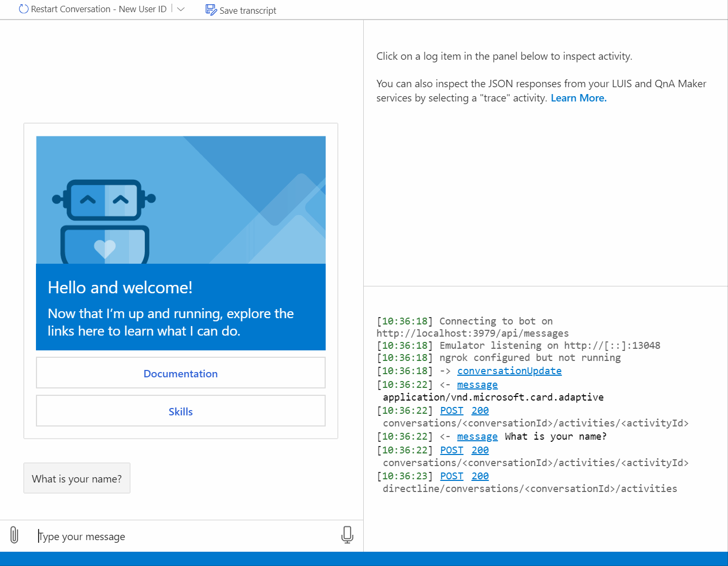Image resolution: width=728 pixels, height=566 pixels.
Task: Click the Save transcript label
Action: tap(248, 11)
